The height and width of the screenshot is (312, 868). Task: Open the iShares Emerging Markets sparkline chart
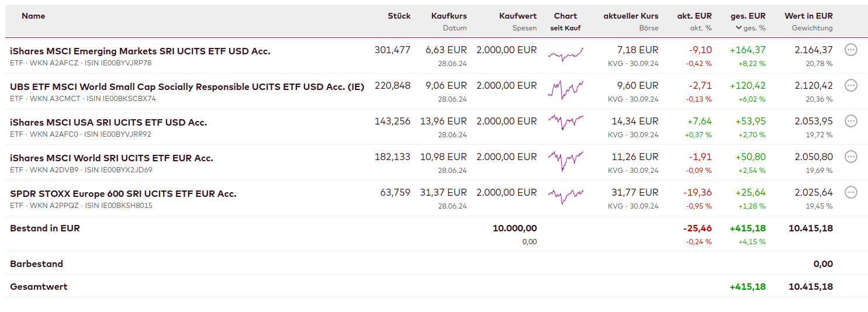tap(565, 54)
